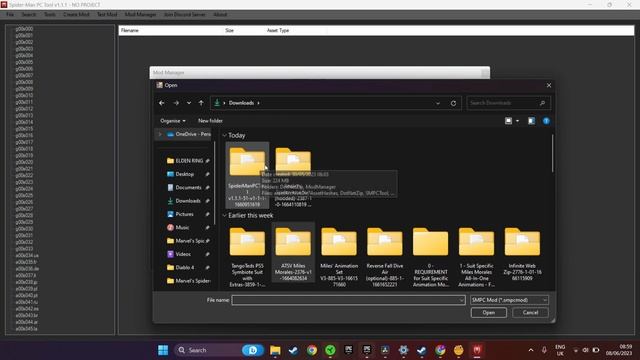
Task: Go back in the Open dialog
Action: [x=162, y=103]
